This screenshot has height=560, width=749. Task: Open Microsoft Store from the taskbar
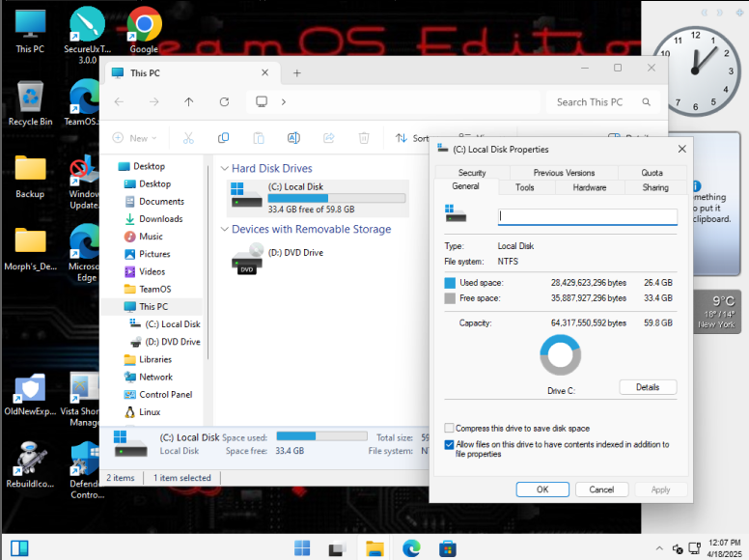point(448,548)
